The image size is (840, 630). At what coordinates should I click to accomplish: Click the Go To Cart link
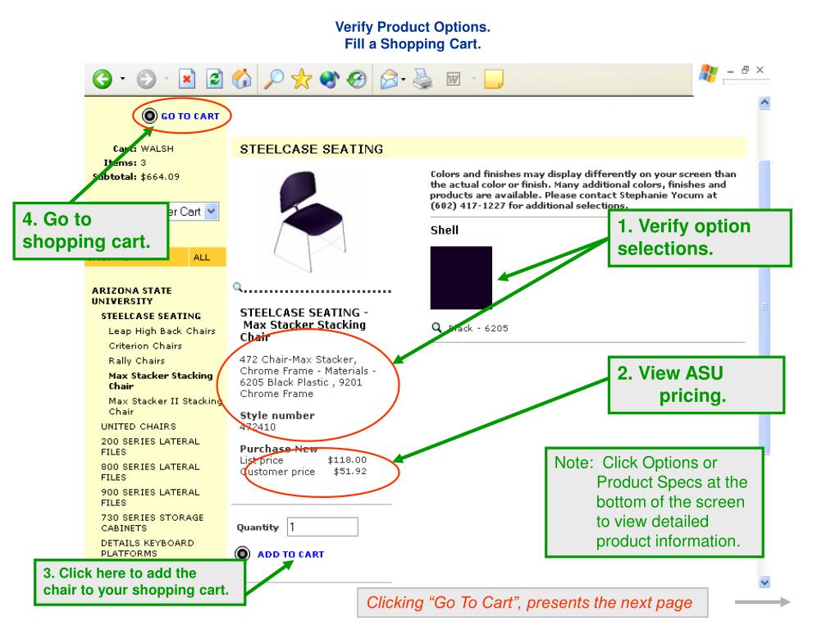[190, 116]
